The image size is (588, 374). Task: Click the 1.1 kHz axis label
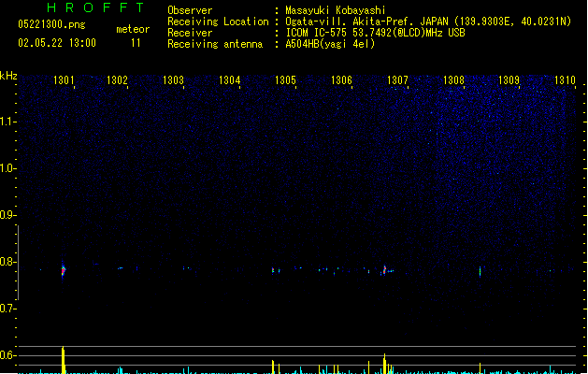point(7,122)
